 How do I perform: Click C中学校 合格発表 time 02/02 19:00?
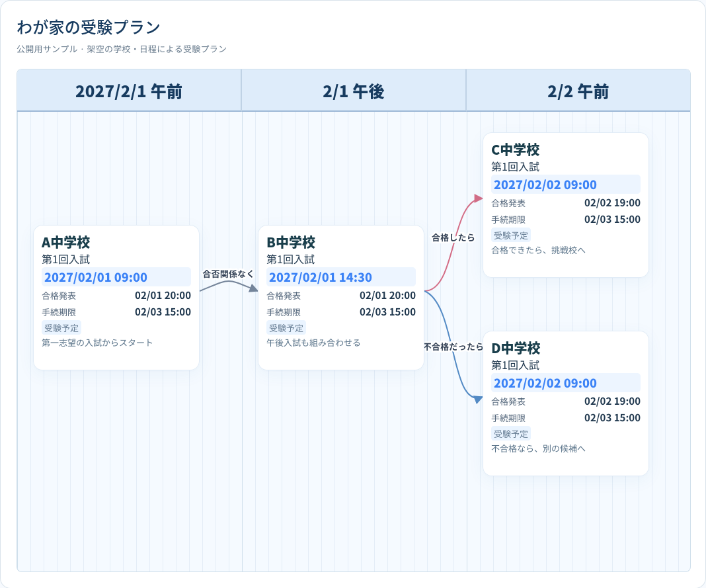click(612, 203)
